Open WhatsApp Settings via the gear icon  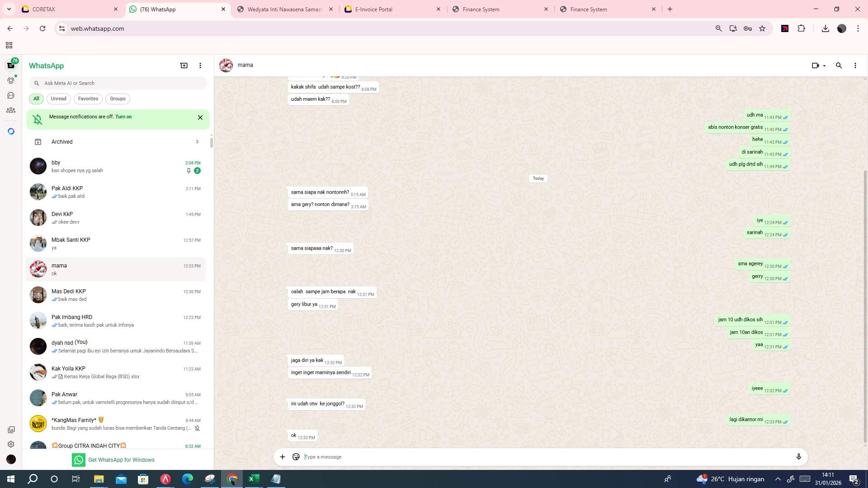pos(11,444)
